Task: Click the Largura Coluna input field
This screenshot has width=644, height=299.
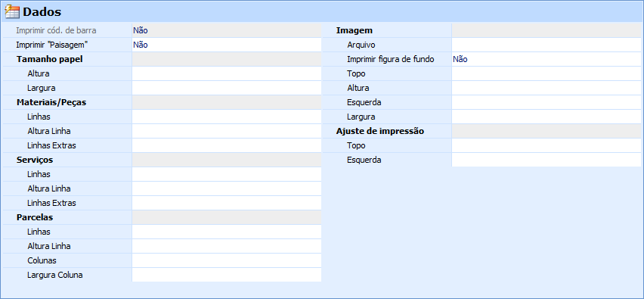Action: 226,275
